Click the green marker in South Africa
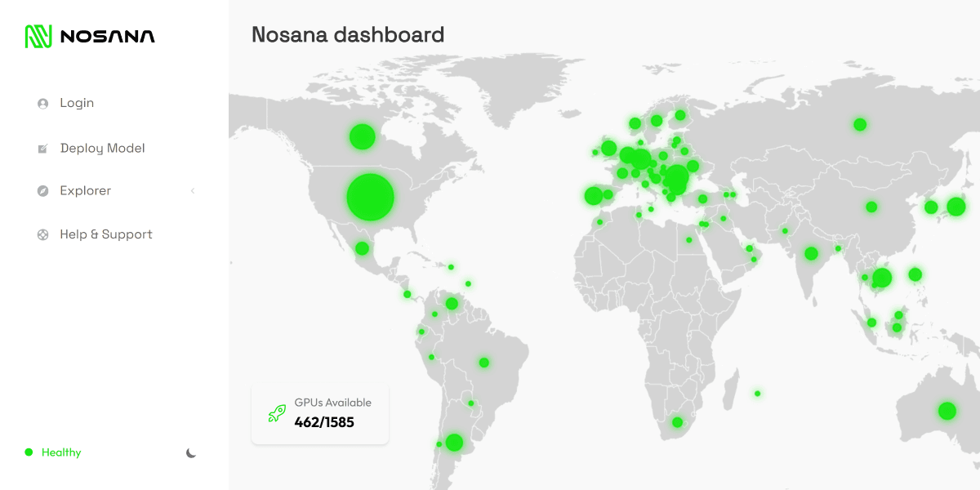The width and height of the screenshot is (980, 490). pos(677,422)
